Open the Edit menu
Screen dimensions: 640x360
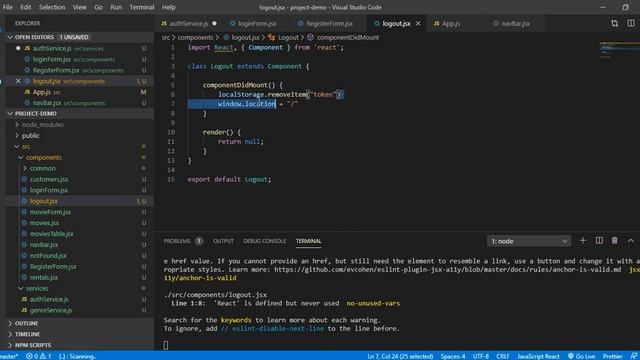pyautogui.click(x=25, y=7)
